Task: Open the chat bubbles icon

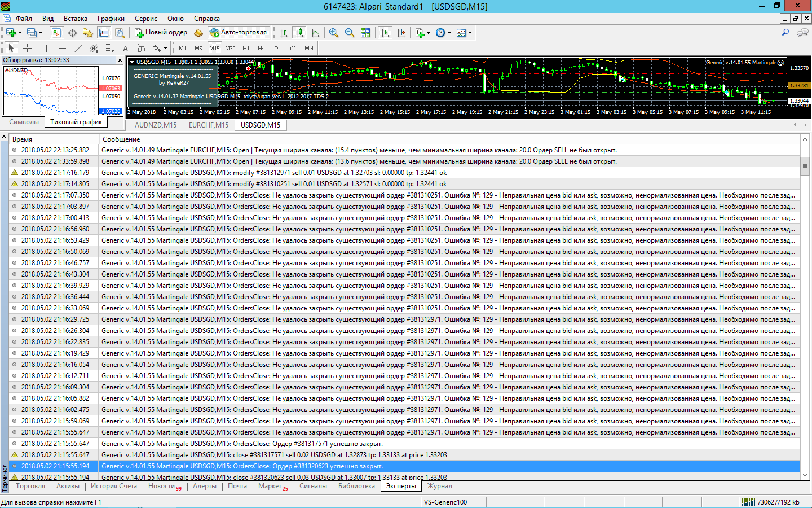Action: 802,33
